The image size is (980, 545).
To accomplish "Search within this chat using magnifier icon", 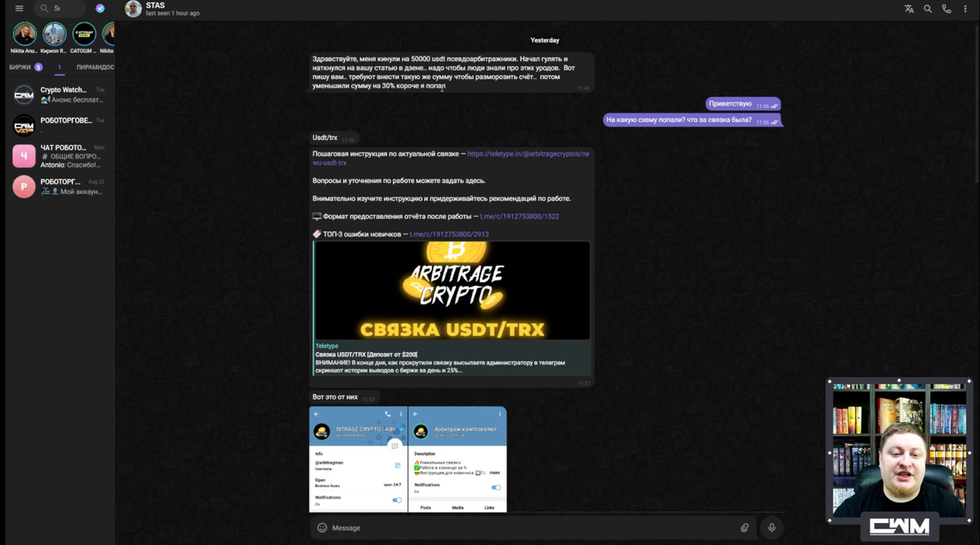I will click(928, 9).
